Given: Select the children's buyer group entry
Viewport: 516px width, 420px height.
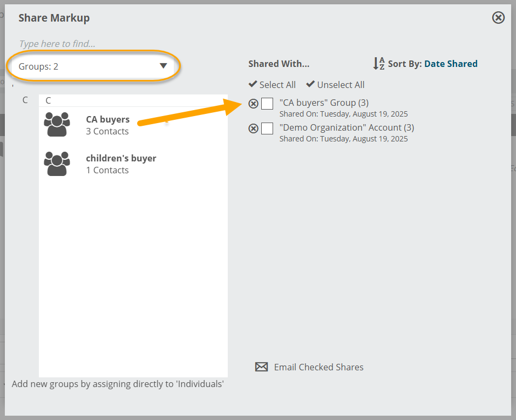Looking at the screenshot, I should coord(133,164).
